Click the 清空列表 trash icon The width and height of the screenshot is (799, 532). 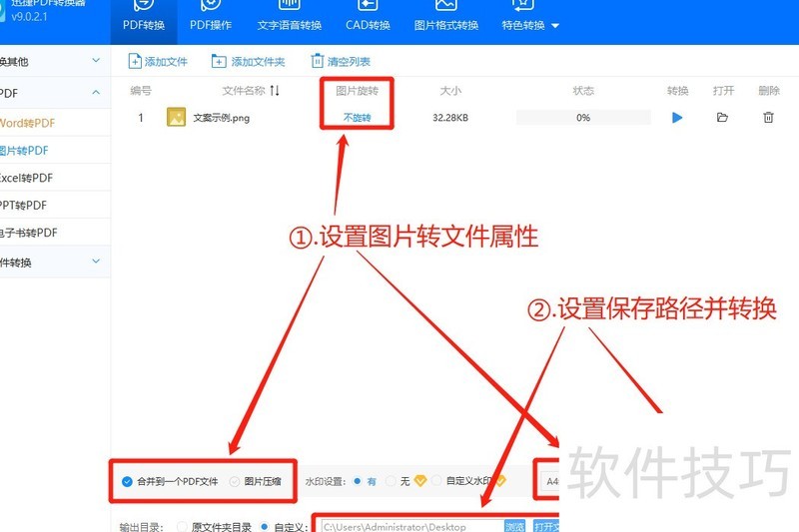[317, 61]
